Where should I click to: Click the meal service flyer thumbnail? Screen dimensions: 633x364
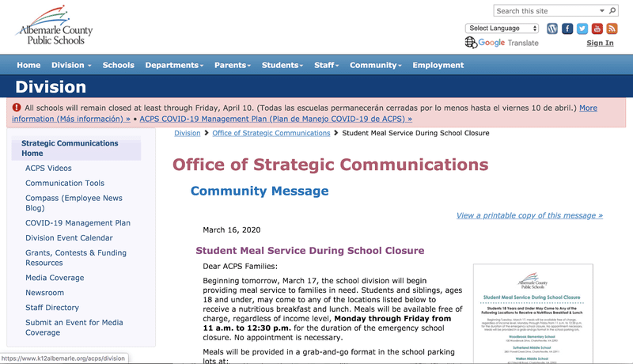(x=533, y=313)
